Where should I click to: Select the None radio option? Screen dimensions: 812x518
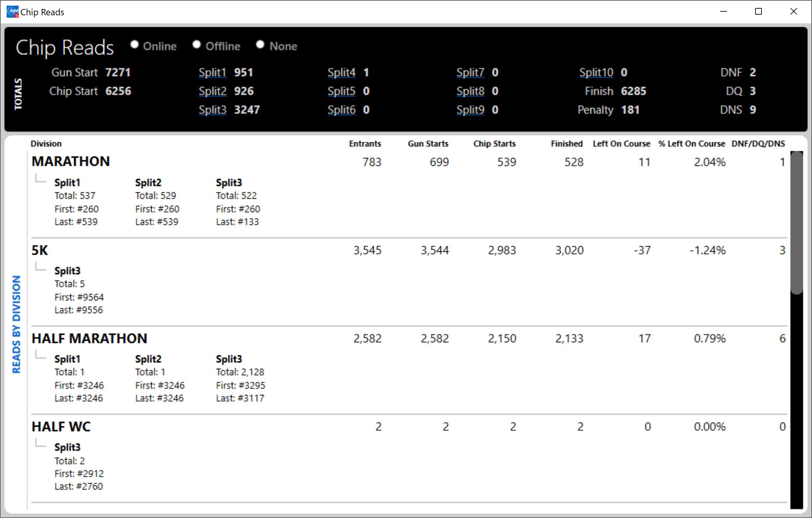coord(260,45)
